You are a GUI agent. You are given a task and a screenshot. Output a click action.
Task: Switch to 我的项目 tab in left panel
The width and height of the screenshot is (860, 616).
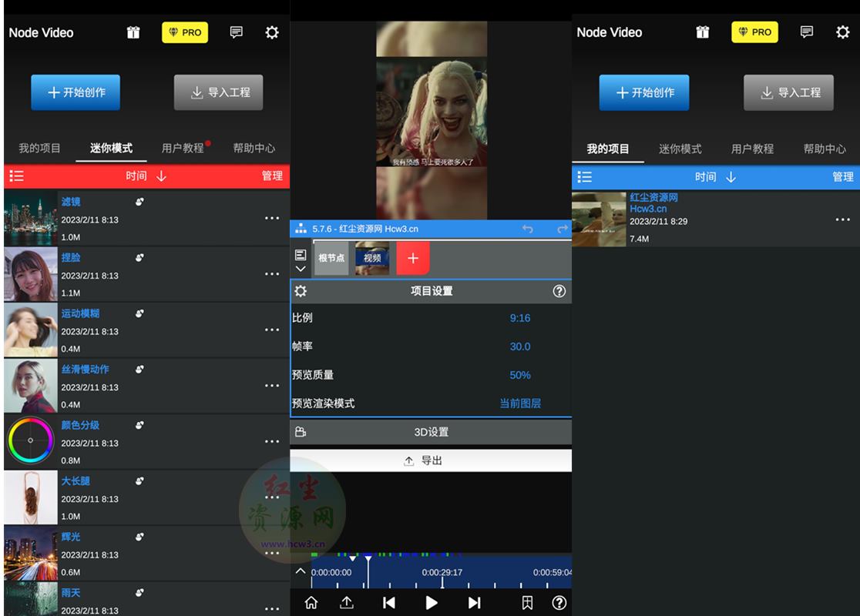39,148
